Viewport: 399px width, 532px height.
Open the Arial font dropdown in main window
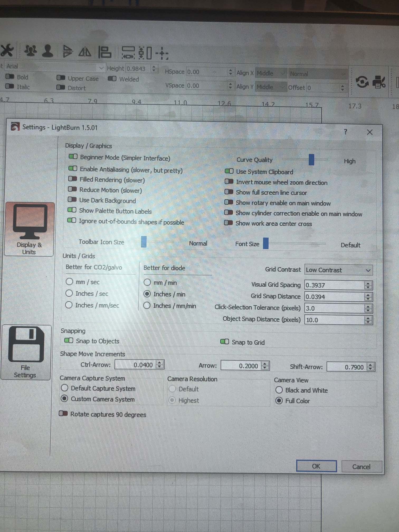tap(55, 67)
